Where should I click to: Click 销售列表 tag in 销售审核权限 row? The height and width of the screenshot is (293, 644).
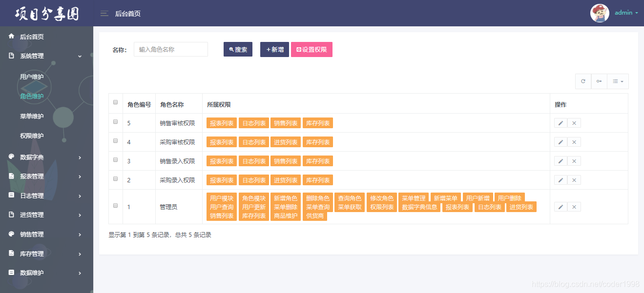[x=286, y=123]
